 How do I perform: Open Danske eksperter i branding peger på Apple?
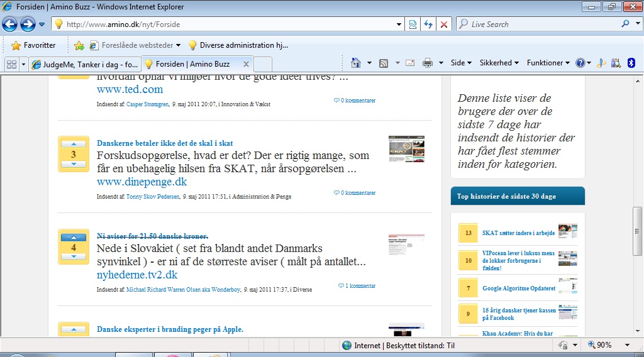170,329
